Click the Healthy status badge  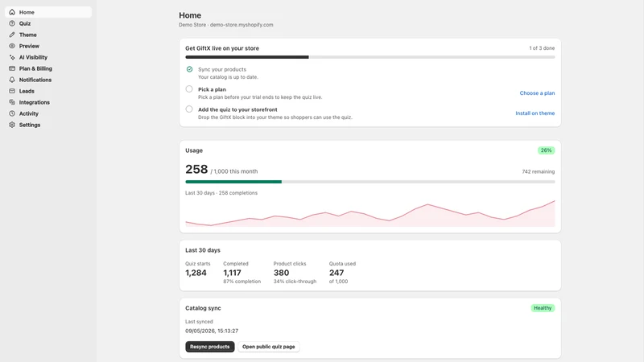click(x=543, y=308)
